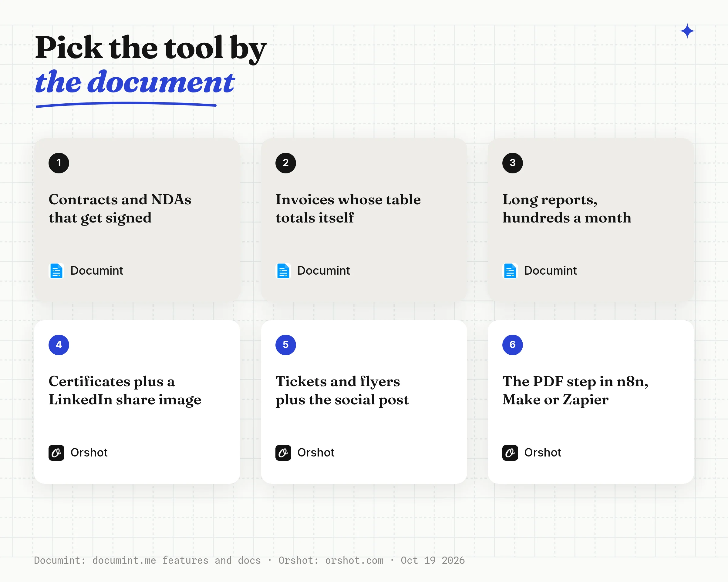Click the blue number 5 badge
The width and height of the screenshot is (728, 582).
tap(286, 345)
